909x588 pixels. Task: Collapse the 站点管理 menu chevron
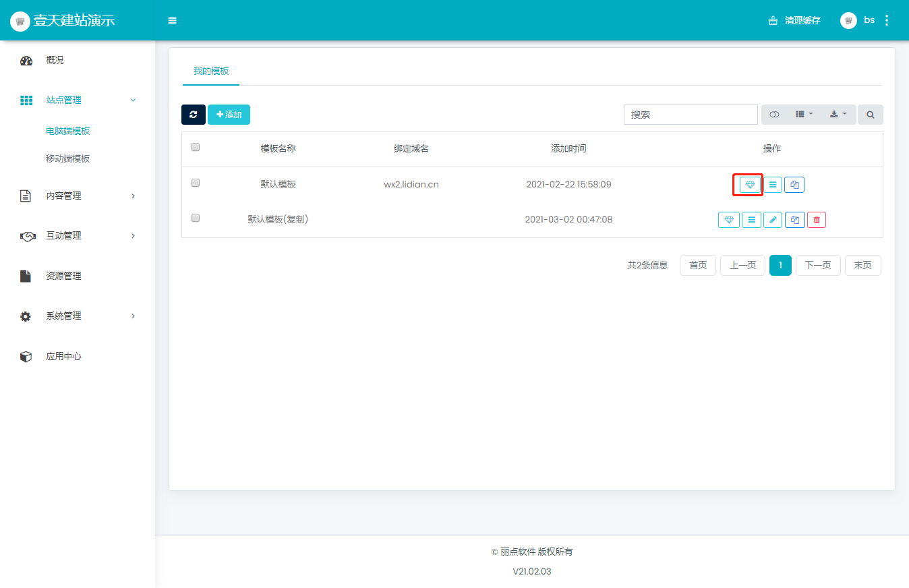pos(133,100)
